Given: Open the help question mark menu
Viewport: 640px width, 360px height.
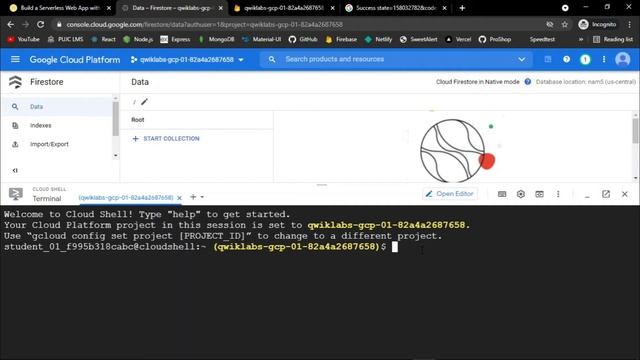Looking at the screenshot, I should (567, 60).
